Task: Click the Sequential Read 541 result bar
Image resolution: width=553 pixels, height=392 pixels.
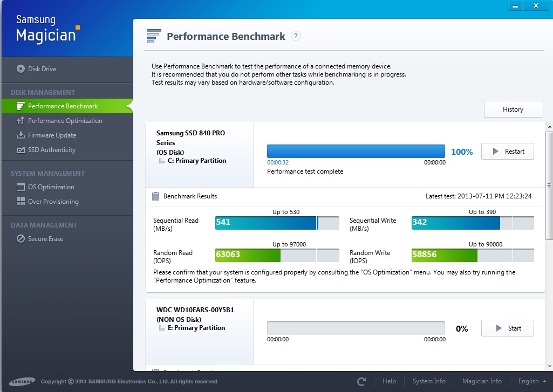Action: (x=277, y=223)
